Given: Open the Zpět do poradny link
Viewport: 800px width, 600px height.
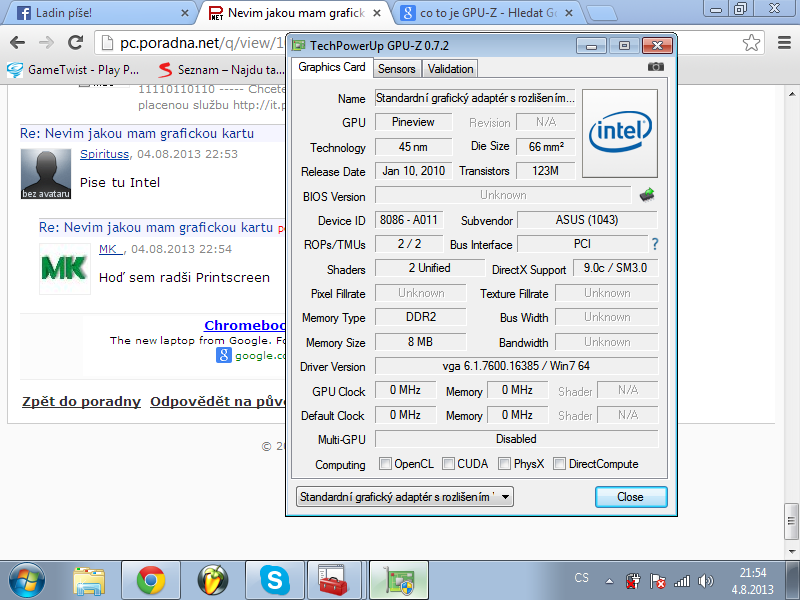Looking at the screenshot, I should tap(81, 402).
